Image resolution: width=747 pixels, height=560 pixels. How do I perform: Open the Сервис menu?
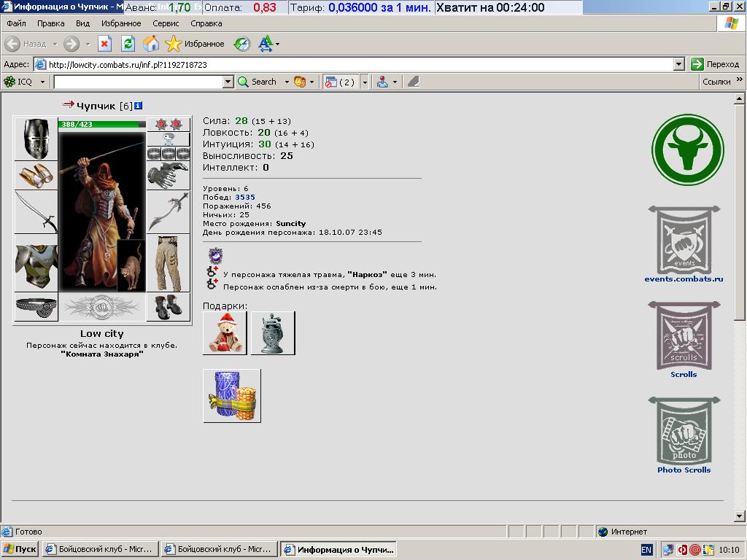(x=166, y=23)
